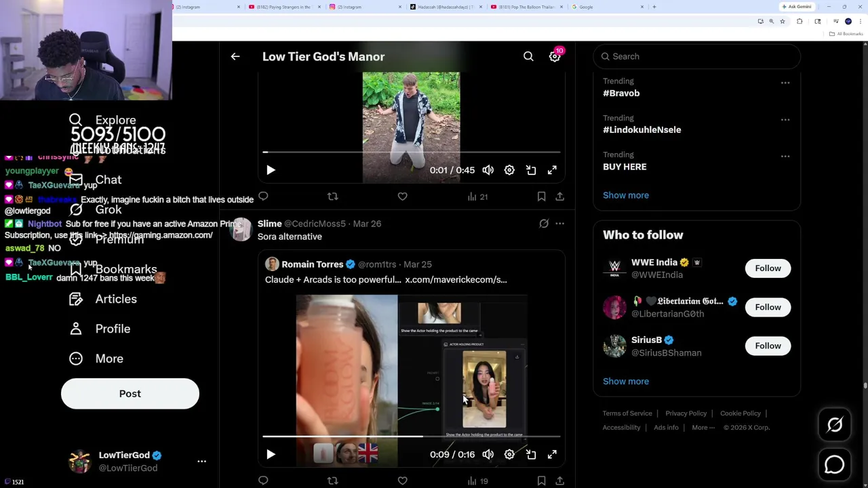868x488 pixels.
Task: Like Slime's post with 19 views
Action: pyautogui.click(x=402, y=481)
